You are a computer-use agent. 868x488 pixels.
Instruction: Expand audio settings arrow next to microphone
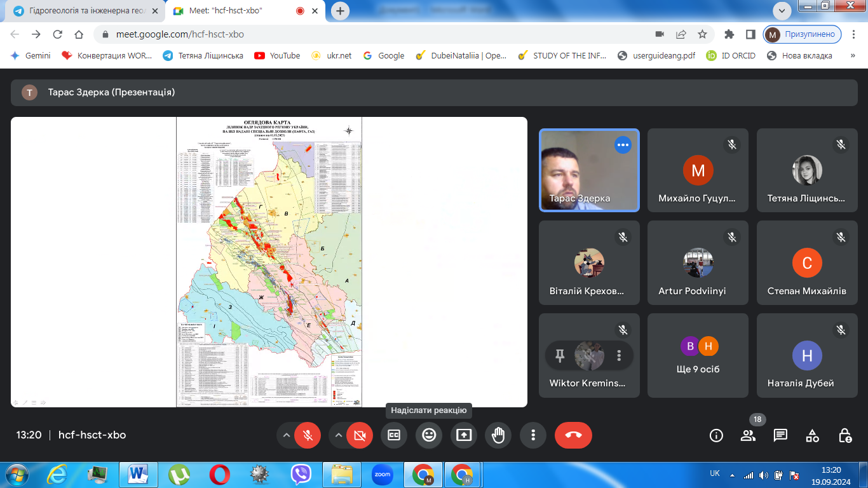(287, 435)
